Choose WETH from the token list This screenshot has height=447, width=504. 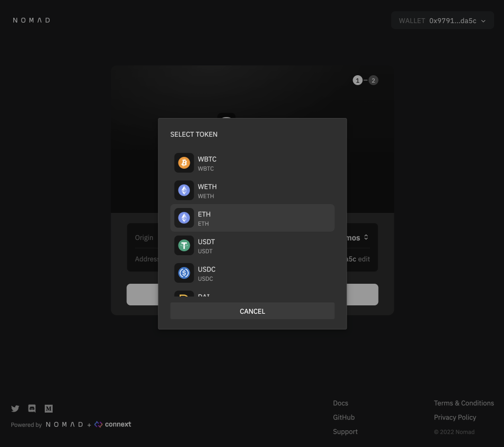[x=252, y=190]
